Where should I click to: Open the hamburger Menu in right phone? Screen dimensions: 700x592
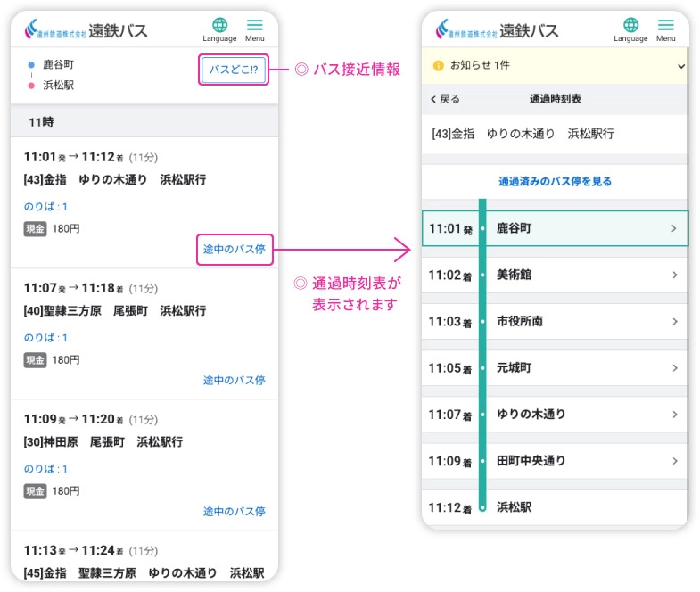[666, 29]
